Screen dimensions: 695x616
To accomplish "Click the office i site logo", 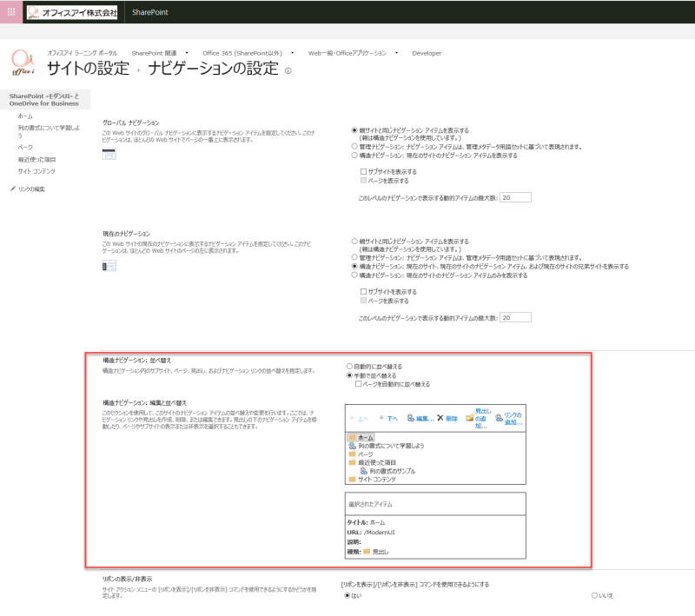I will (23, 63).
